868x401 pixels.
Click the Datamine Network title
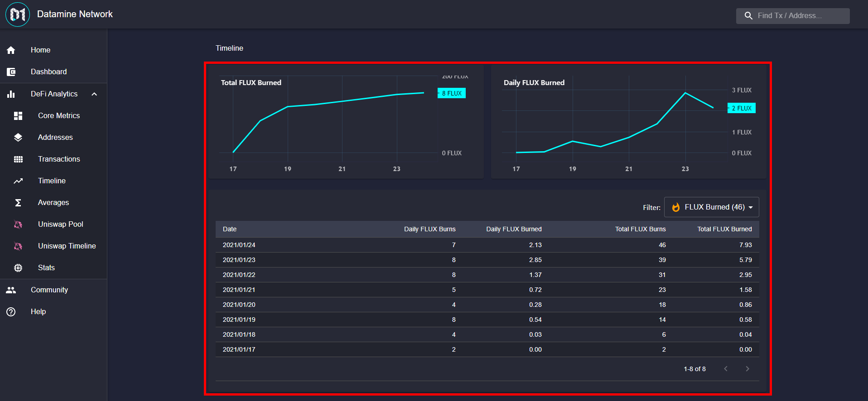[x=75, y=14]
